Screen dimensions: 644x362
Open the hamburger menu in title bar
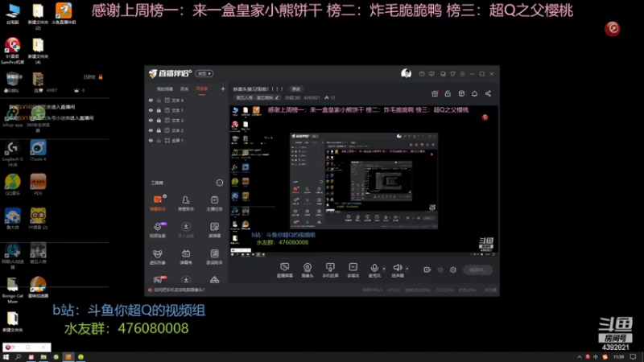point(462,74)
